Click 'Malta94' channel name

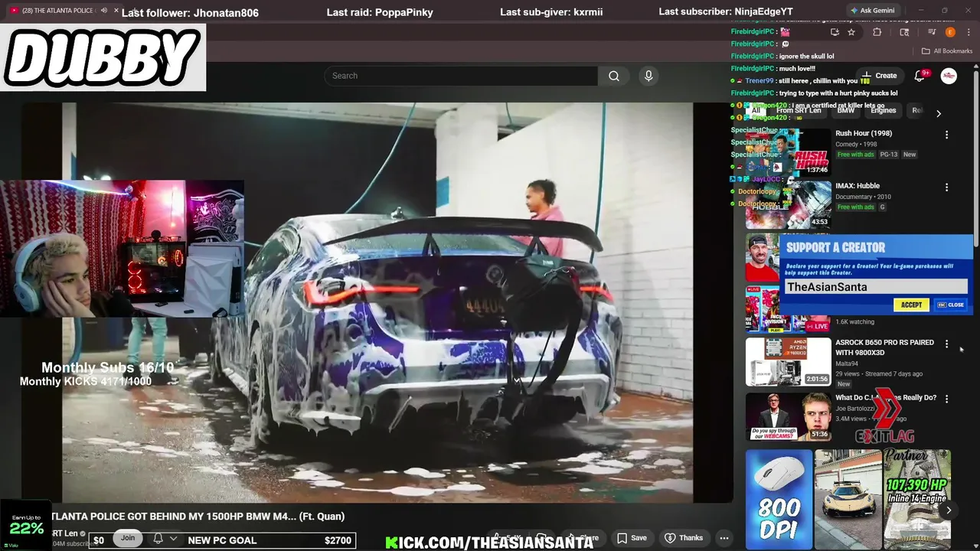pyautogui.click(x=847, y=364)
